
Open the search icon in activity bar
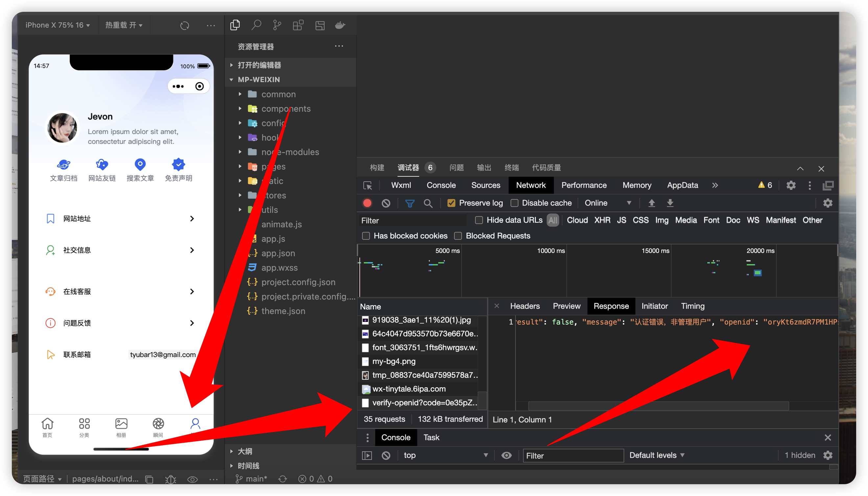[x=256, y=25]
